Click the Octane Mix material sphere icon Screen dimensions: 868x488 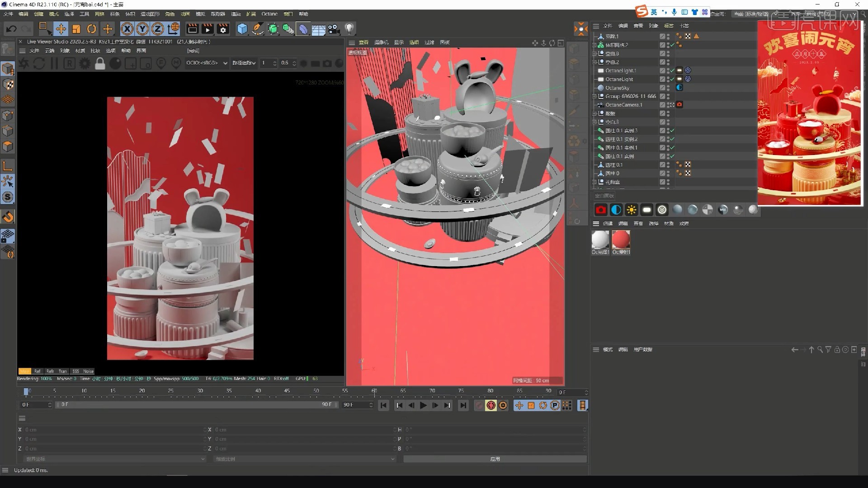point(723,210)
